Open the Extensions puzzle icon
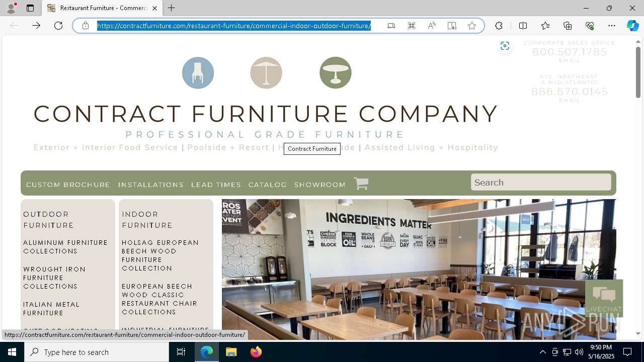 tap(499, 26)
